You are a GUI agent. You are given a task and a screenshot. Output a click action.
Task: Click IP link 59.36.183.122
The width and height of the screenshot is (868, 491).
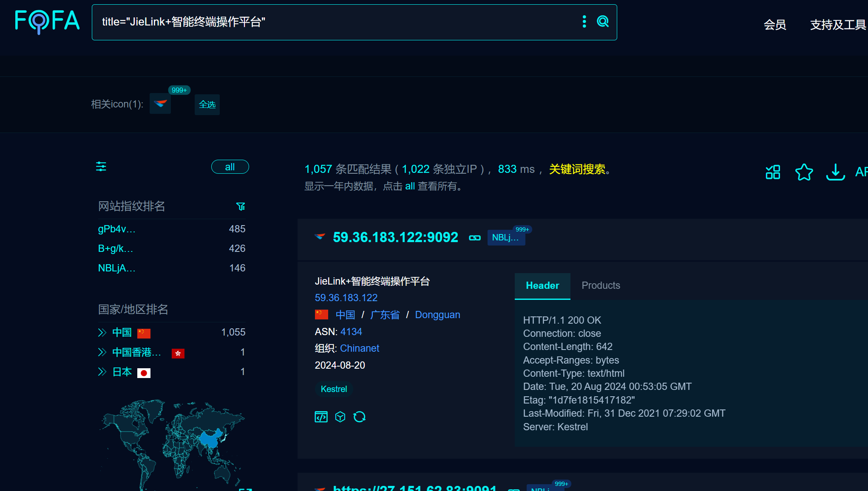point(346,298)
